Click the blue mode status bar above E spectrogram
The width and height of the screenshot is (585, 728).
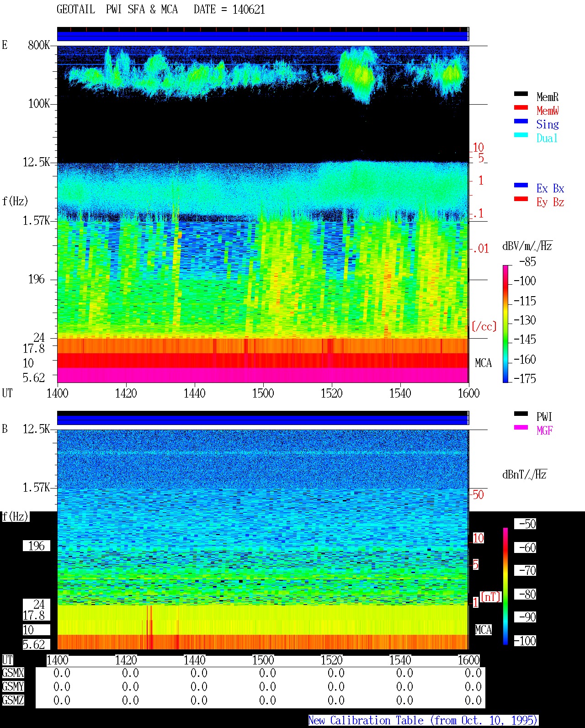click(x=263, y=36)
